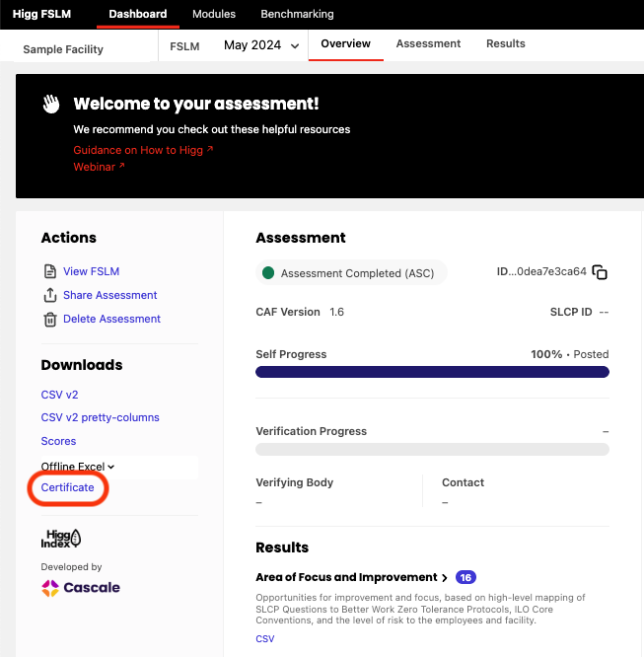This screenshot has width=644, height=657.
Task: Click the Actions heading
Action: tap(69, 238)
